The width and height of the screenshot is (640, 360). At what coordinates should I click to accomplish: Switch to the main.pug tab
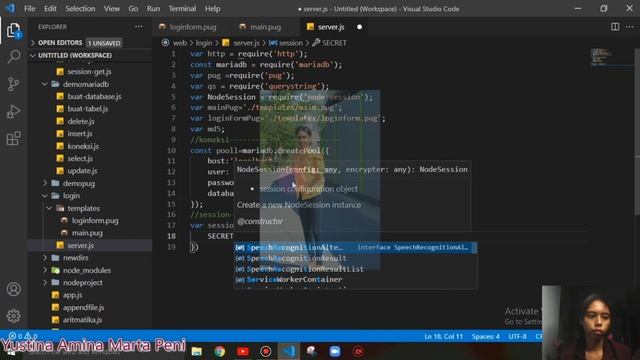(x=265, y=27)
